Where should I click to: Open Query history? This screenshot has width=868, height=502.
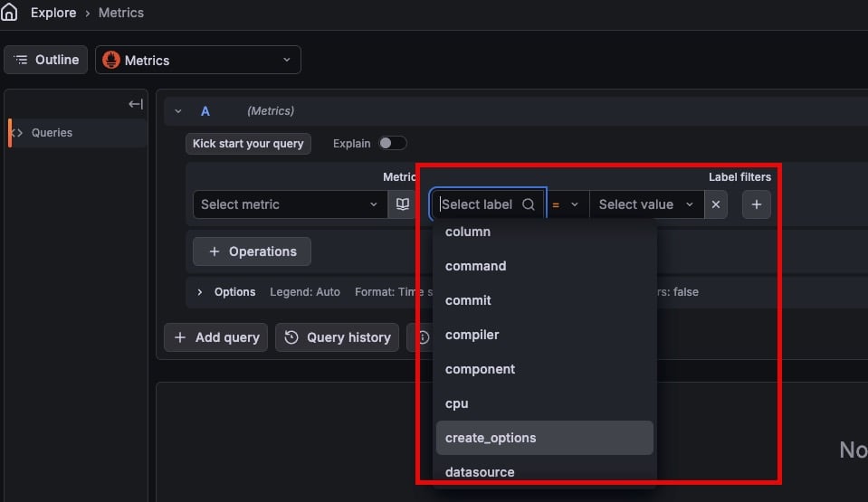click(x=337, y=337)
